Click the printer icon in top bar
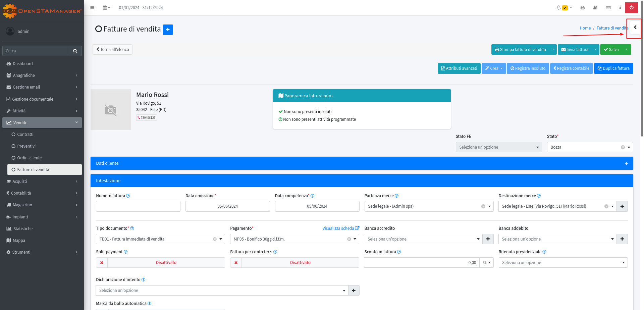Screen dimensions: 644x310 tap(583, 8)
